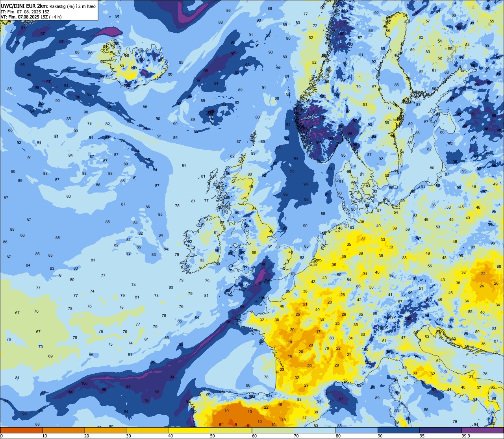504x439 pixels.
Task: Click the '60' tick label on the legend
Action: point(254,436)
